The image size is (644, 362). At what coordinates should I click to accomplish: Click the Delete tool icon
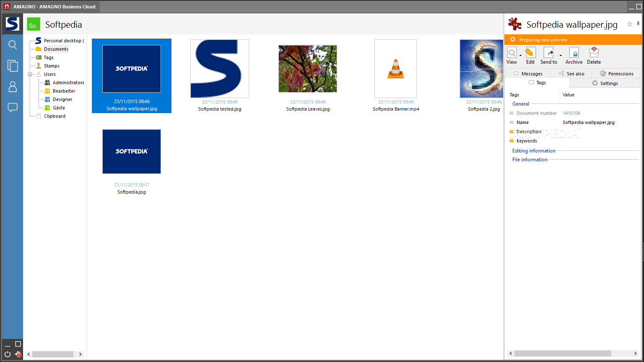pos(594,53)
